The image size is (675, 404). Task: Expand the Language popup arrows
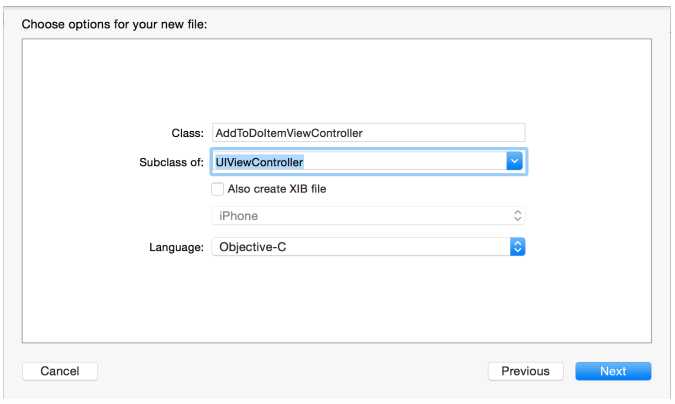517,246
